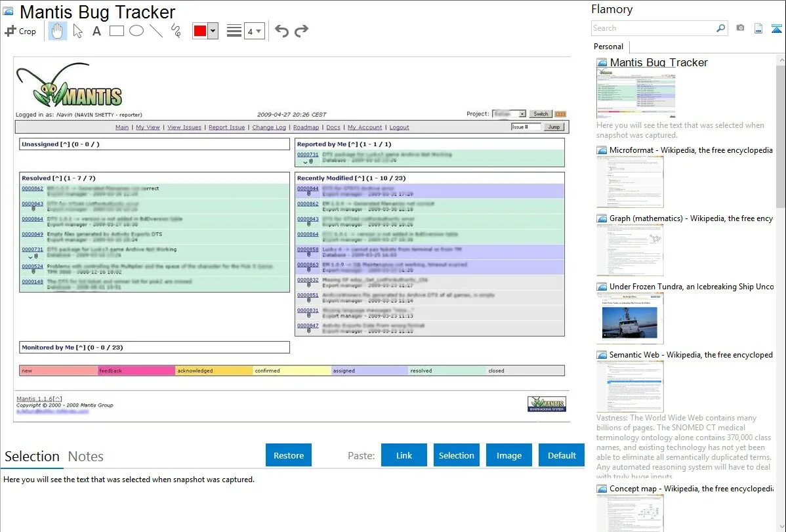The image size is (786, 532).
Task: Open the color picker dropdown arrow
Action: [x=213, y=31]
